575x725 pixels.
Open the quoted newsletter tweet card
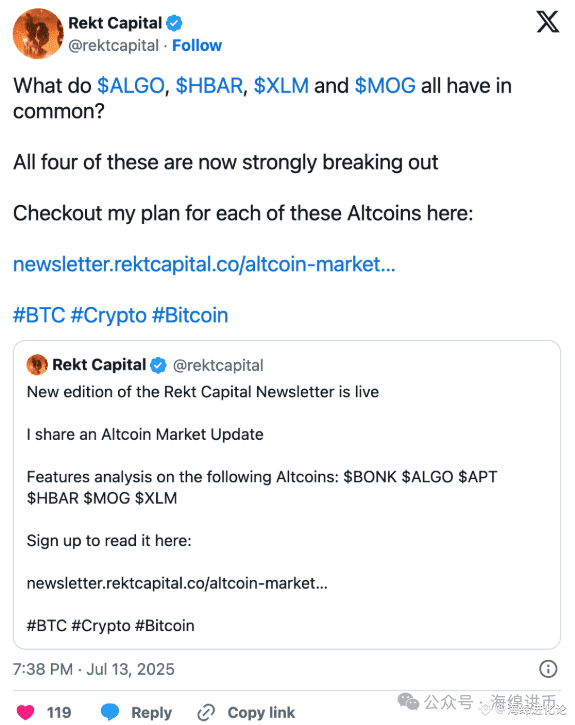287,495
